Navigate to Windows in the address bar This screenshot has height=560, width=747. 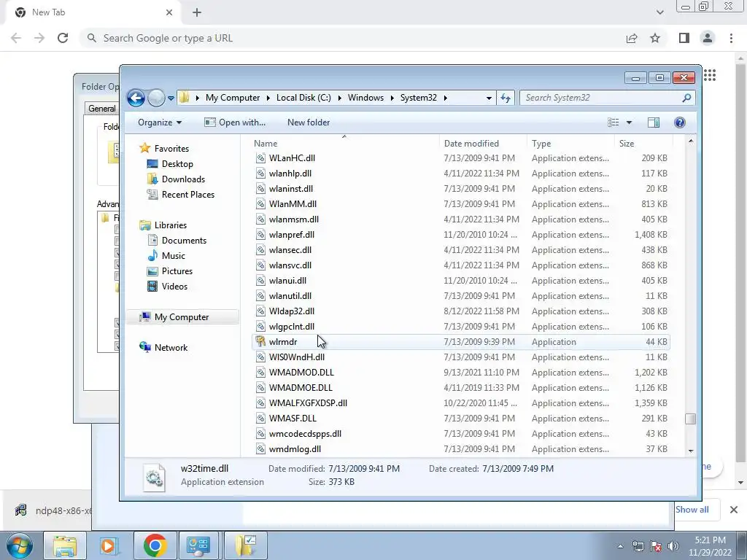click(365, 98)
